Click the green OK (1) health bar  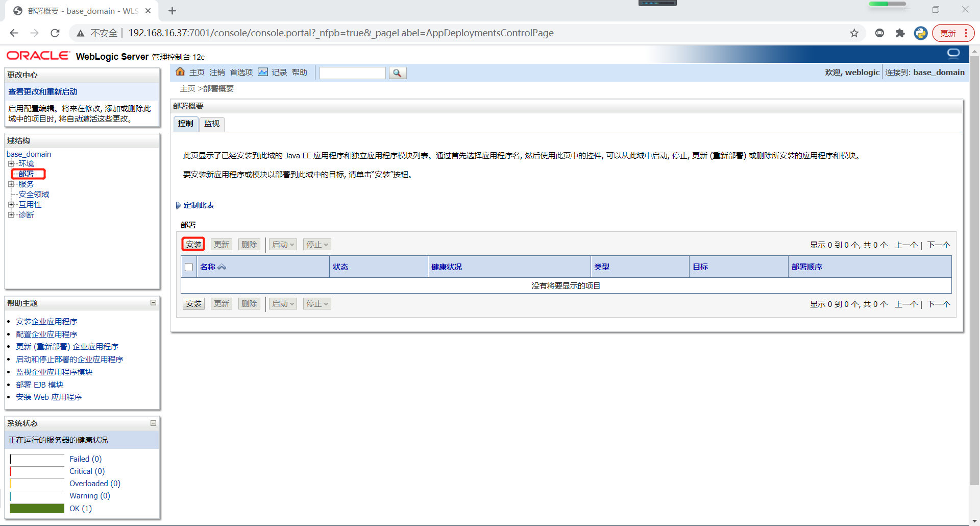click(37, 509)
